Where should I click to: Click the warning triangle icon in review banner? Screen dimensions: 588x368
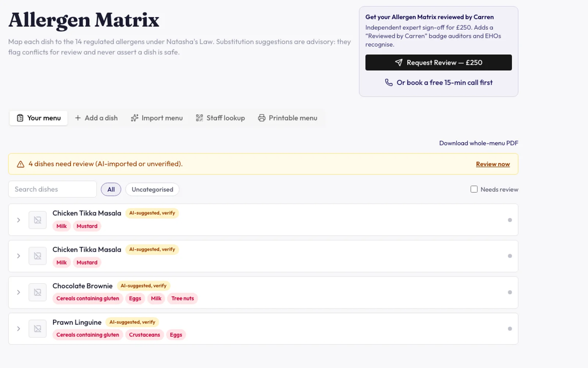pos(21,164)
